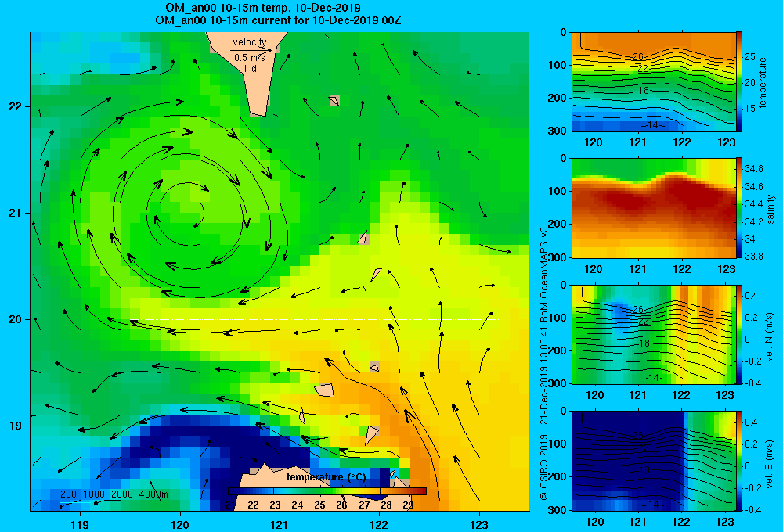Click longitude label 119 below the main map

pyautogui.click(x=80, y=524)
